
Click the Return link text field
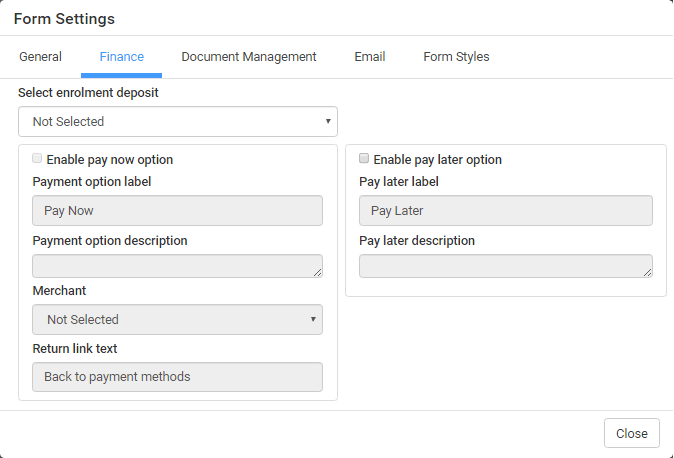[x=178, y=377]
